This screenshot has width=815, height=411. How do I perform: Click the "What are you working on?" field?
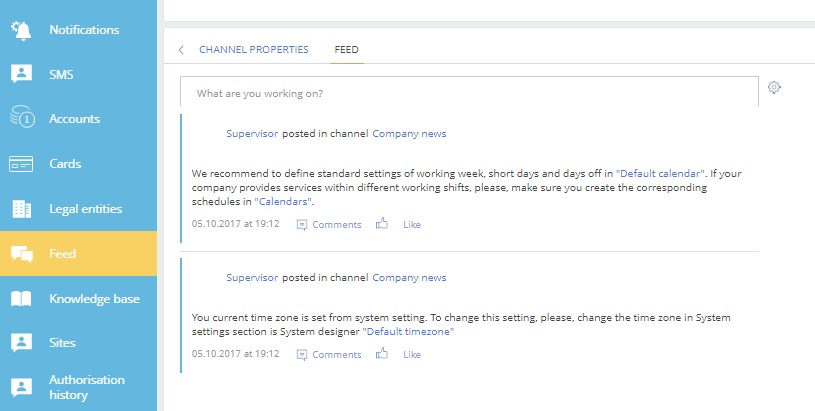[469, 93]
